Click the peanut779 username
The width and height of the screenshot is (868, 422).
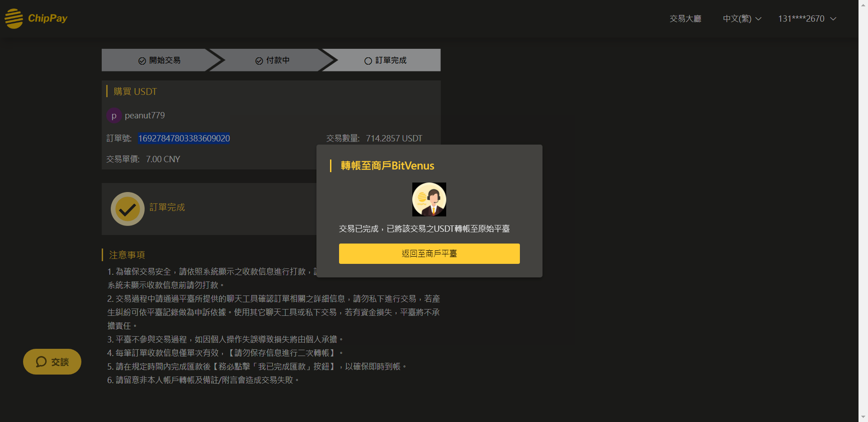(x=145, y=116)
